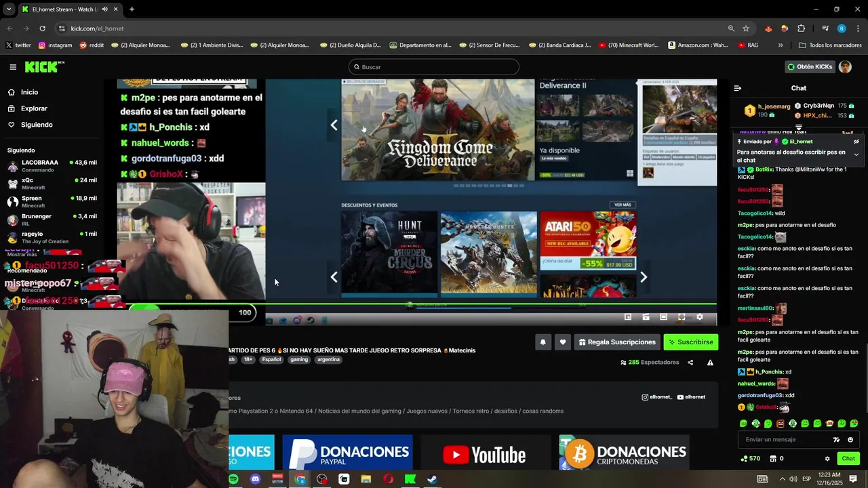Reload the page in Chrome
The width and height of the screenshot is (868, 488).
coord(42,28)
